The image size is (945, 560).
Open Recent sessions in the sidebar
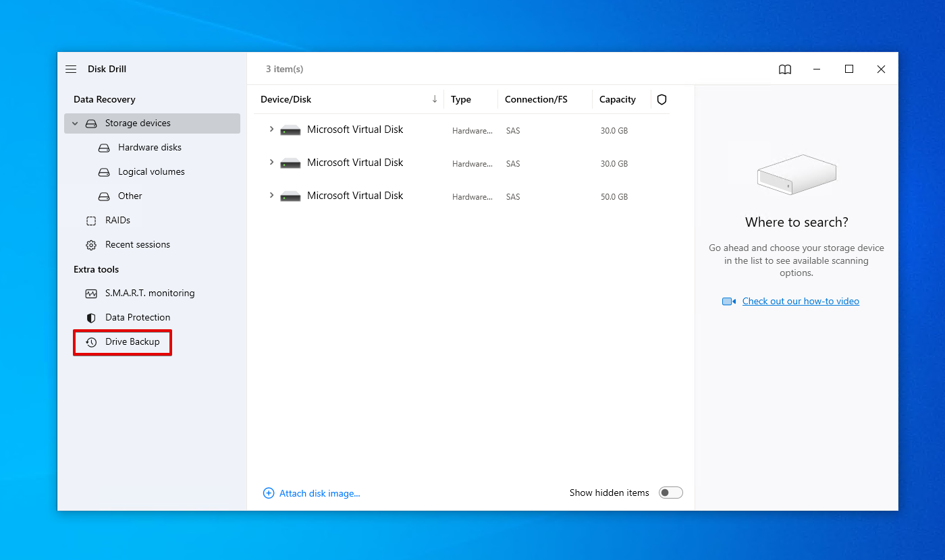[x=138, y=244]
